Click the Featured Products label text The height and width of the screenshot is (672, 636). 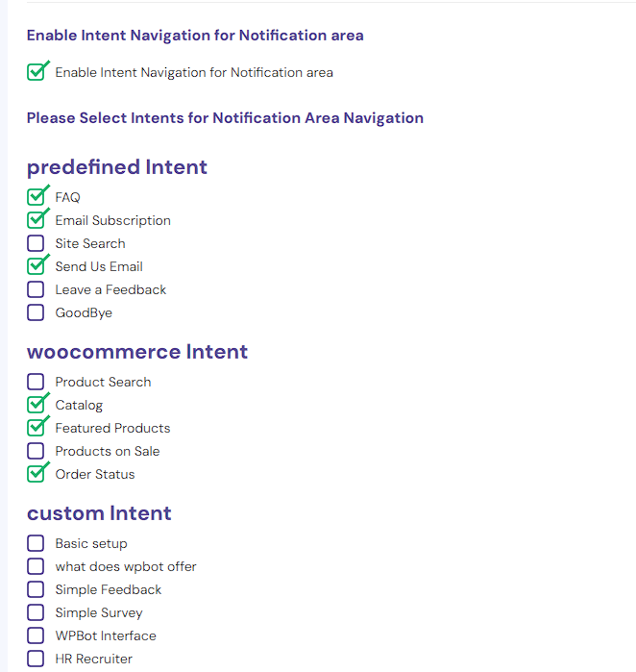pyautogui.click(x=112, y=428)
